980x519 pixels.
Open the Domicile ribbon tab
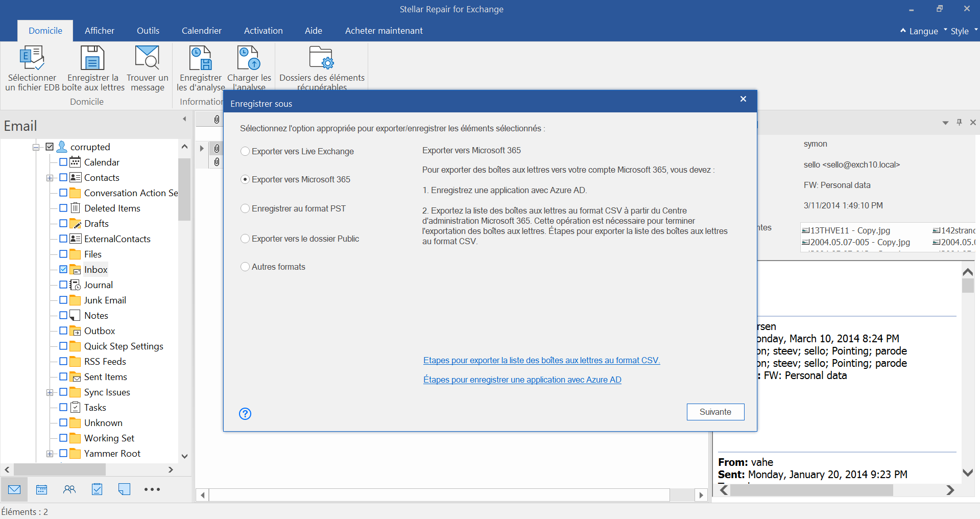tap(45, 31)
